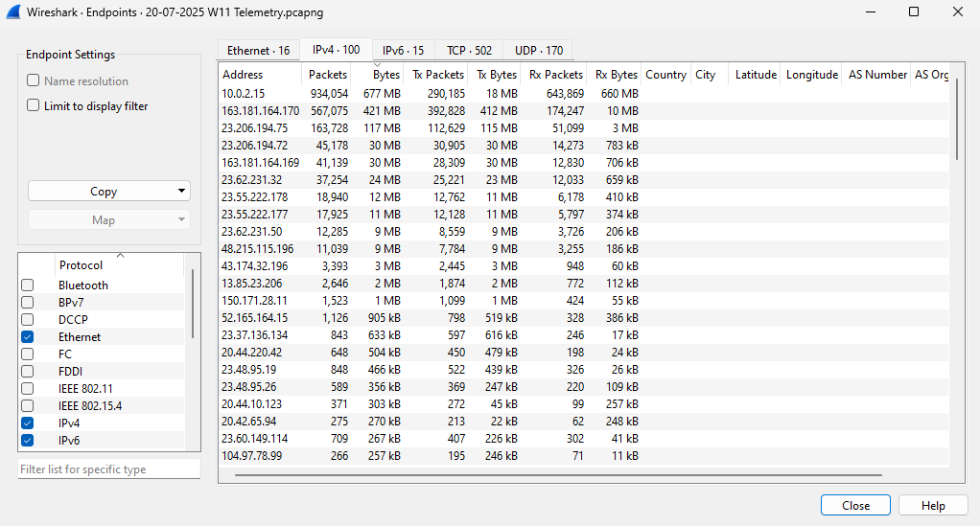Select endpoint row 163.181.164.170

point(583,111)
